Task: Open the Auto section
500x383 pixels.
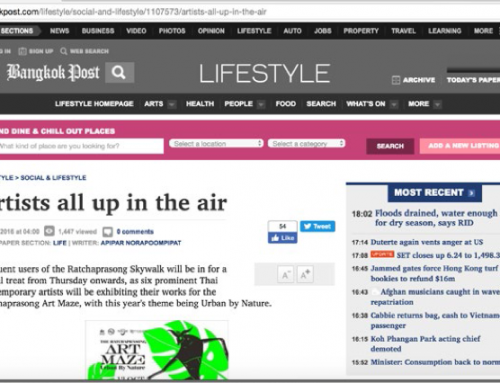Action: pyautogui.click(x=292, y=31)
